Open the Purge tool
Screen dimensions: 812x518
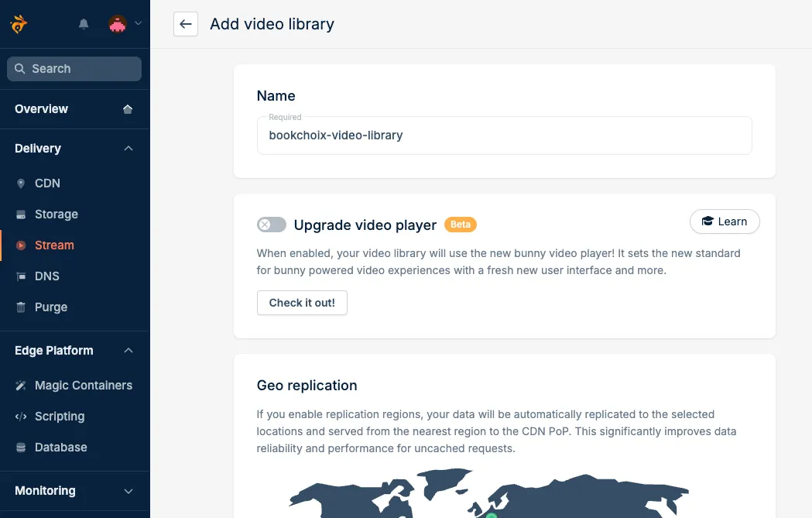[x=51, y=307]
